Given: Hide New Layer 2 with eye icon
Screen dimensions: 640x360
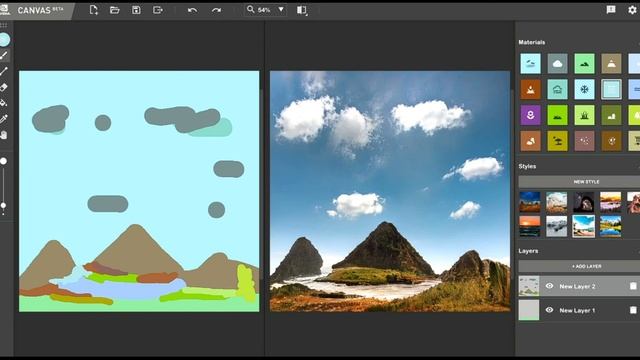Looking at the screenshot, I should click(x=549, y=286).
